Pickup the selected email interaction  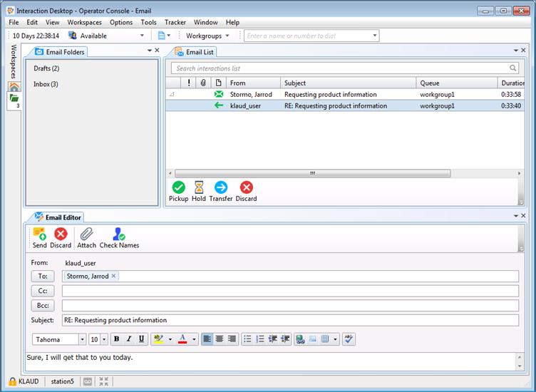coord(178,187)
